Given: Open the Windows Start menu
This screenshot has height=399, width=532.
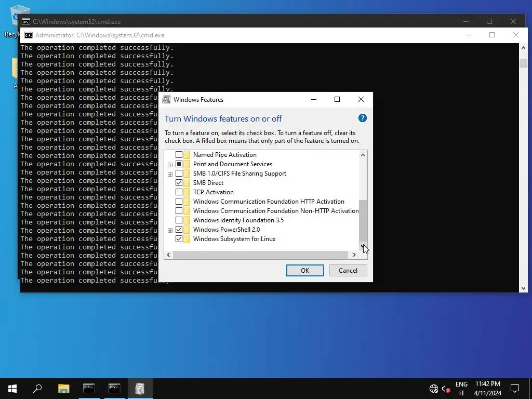Looking at the screenshot, I should point(12,389).
